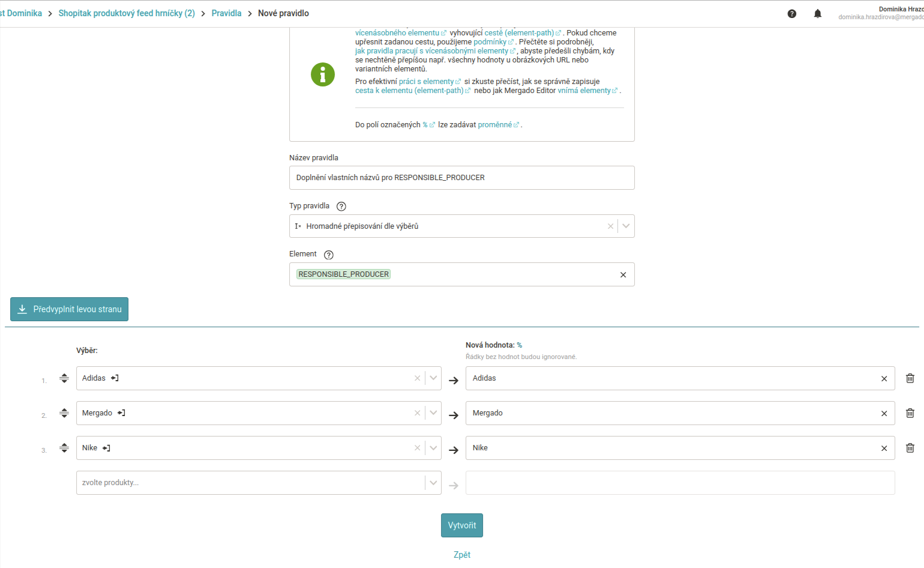Image resolution: width=924 pixels, height=568 pixels.
Task: Open Shopitak produktový feed hrníčky breadcrumb
Action: [x=127, y=13]
